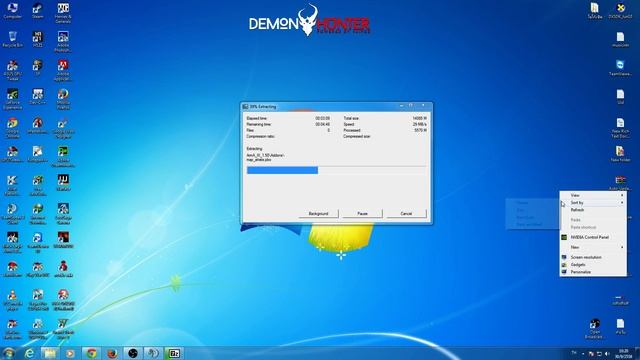Image resolution: width=640 pixels, height=360 pixels.
Task: Launch the Open Broadcaster desktop shortcut
Action: coord(595,329)
